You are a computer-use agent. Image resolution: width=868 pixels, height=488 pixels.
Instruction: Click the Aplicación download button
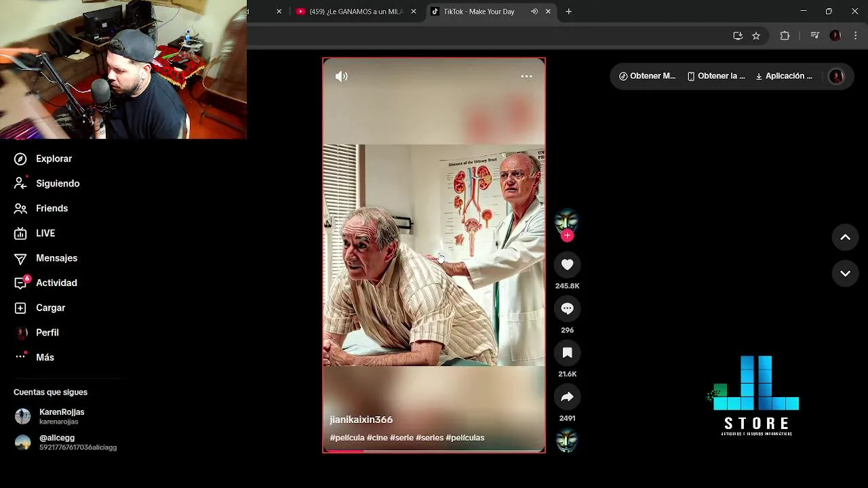point(783,76)
